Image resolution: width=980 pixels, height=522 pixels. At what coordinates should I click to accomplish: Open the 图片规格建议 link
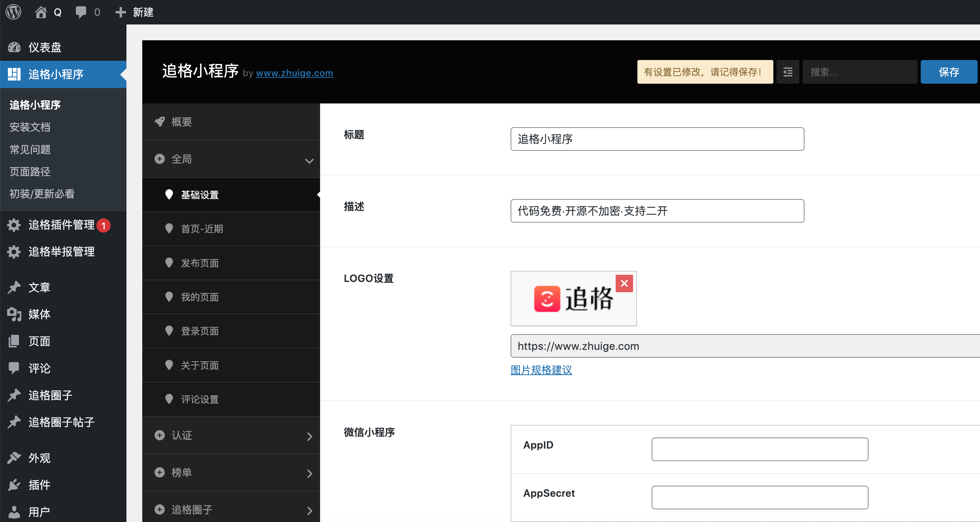[x=541, y=370]
